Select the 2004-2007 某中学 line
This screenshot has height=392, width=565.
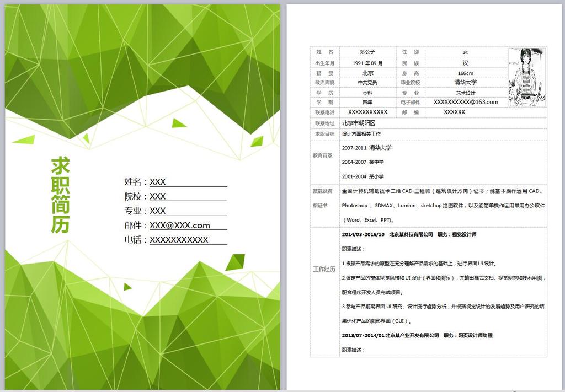pos(363,162)
